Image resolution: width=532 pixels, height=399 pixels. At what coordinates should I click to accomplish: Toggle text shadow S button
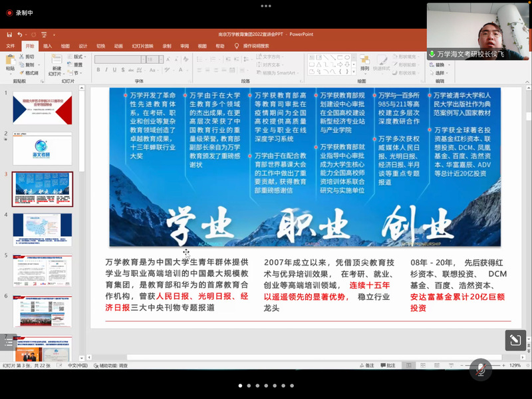pos(123,70)
